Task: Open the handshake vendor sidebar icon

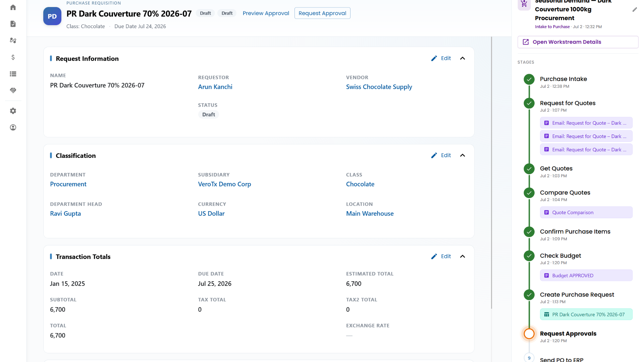Action: click(13, 90)
